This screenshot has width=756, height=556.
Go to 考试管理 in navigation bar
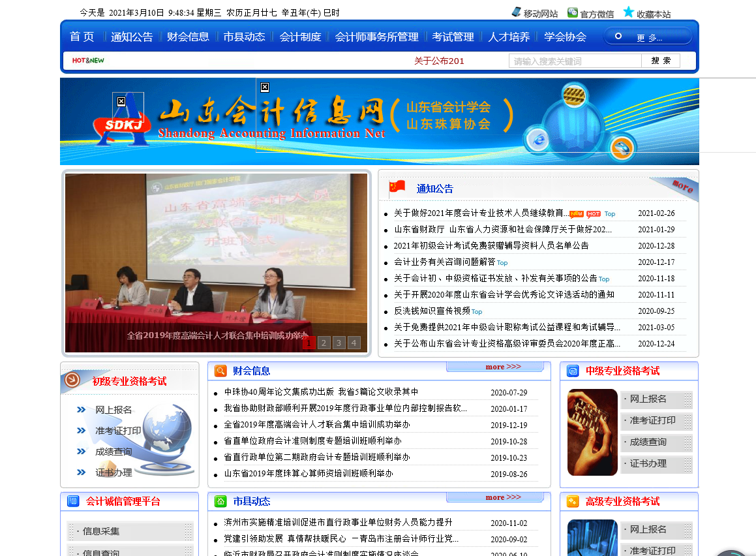pyautogui.click(x=453, y=37)
